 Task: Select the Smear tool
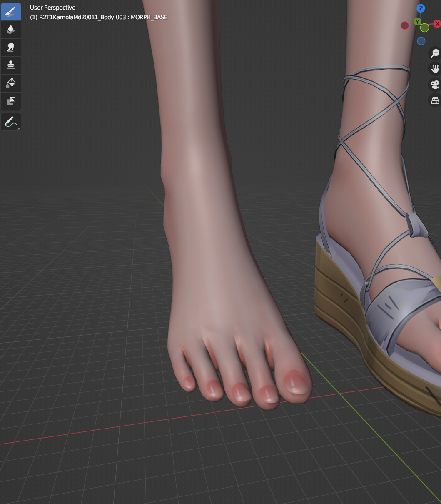click(11, 47)
